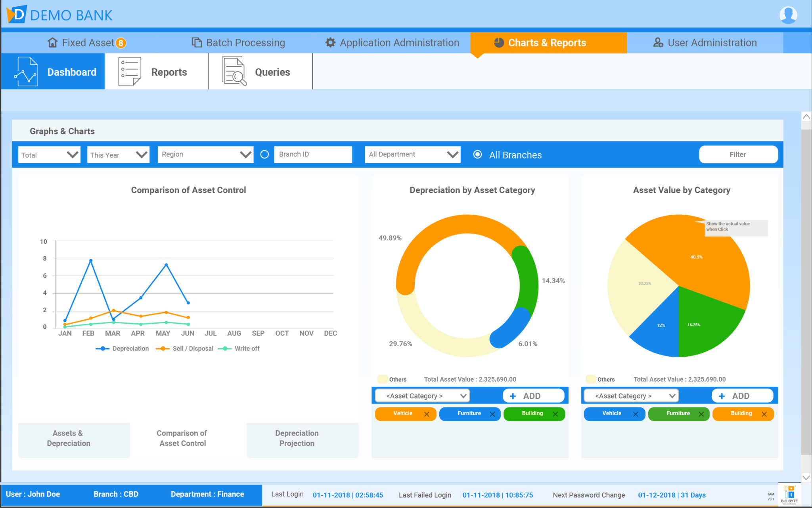812x508 pixels.
Task: Select the Branch ID radio button
Action: pos(264,155)
